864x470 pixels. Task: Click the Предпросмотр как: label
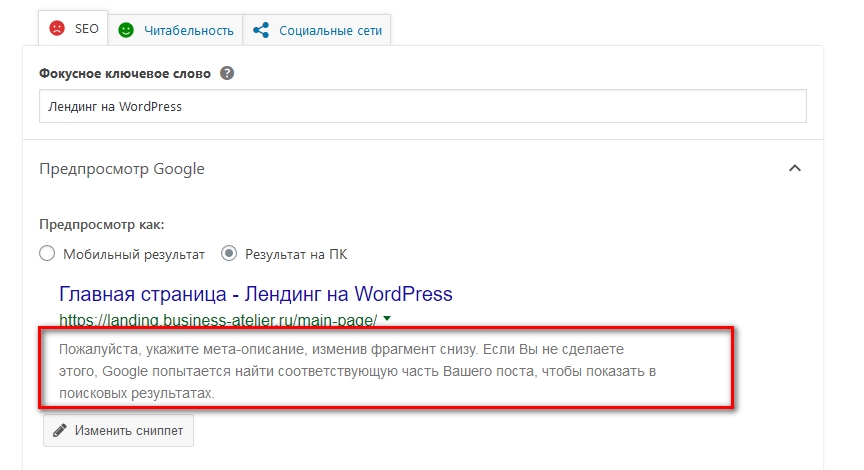pos(102,225)
